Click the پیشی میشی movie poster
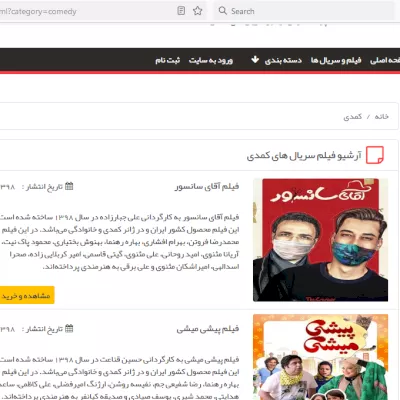The height and width of the screenshot is (400, 400). click(320, 357)
